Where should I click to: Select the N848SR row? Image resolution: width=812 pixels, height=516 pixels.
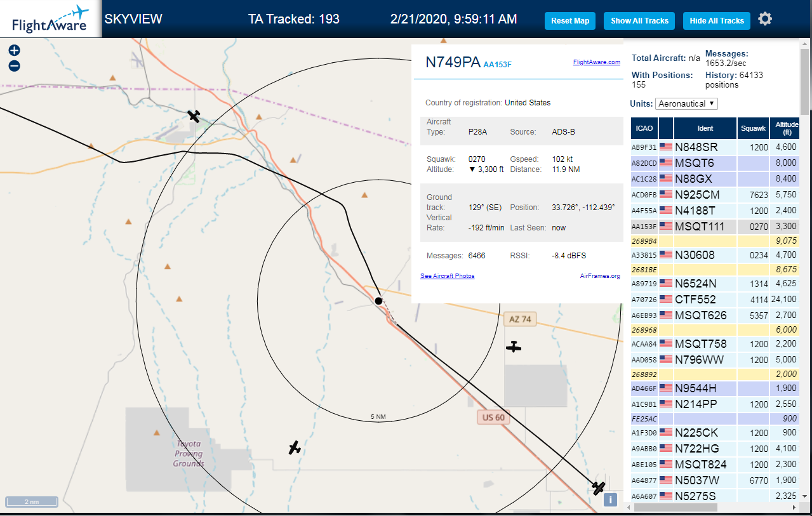[x=715, y=147]
